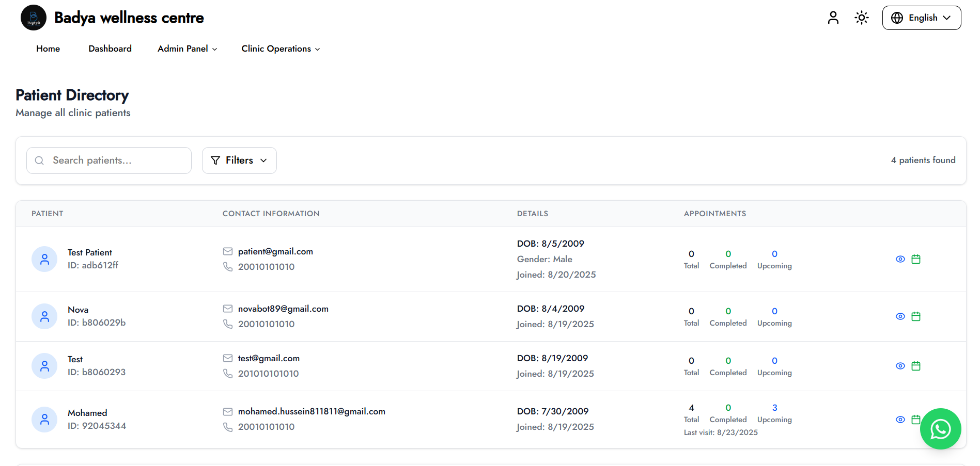Click email patient@gmail.com

275,251
